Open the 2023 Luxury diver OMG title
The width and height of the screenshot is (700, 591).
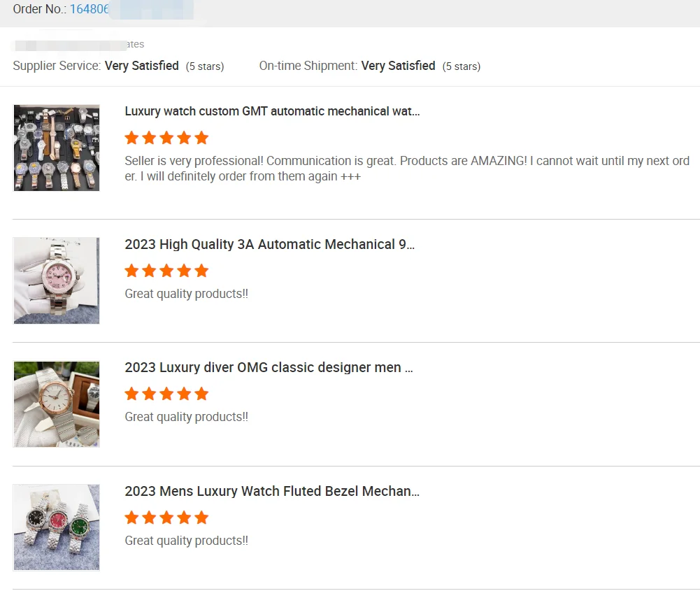tap(269, 367)
